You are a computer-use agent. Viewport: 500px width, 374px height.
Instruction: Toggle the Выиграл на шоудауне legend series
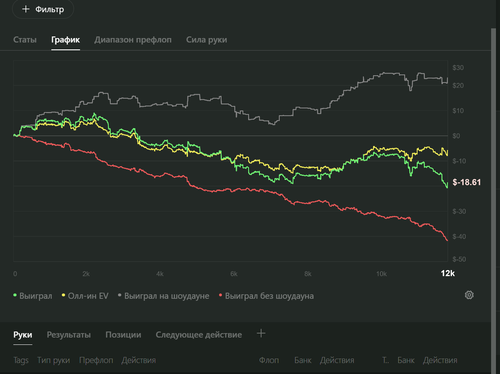(x=163, y=296)
